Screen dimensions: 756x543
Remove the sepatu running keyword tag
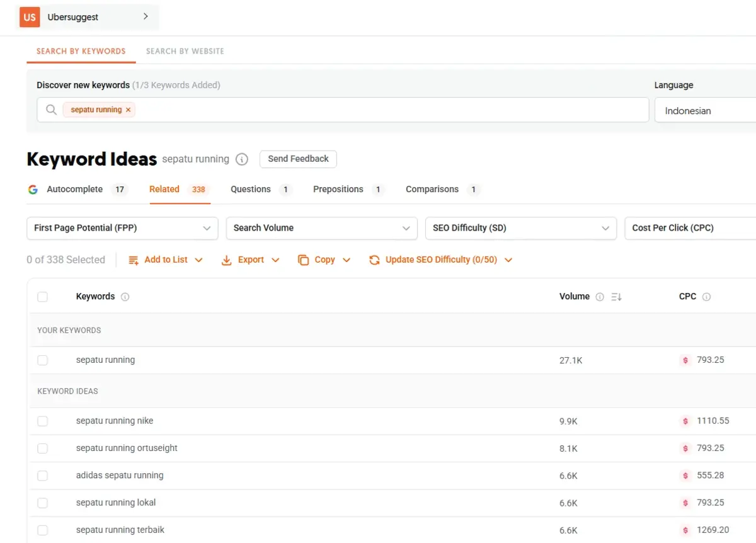[129, 110]
